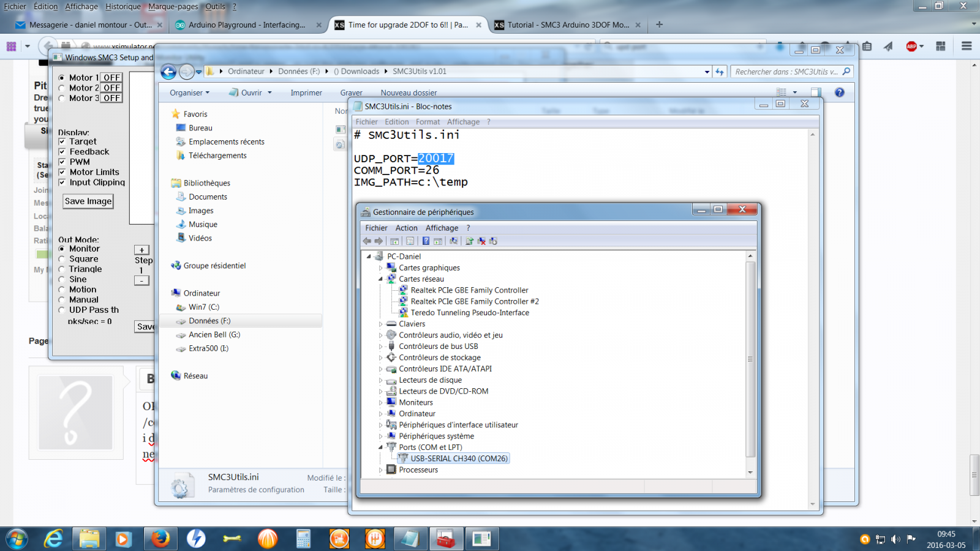Open Properties icon in Device Manager toolbar
Viewport: 980px width, 551px height.
click(x=410, y=241)
